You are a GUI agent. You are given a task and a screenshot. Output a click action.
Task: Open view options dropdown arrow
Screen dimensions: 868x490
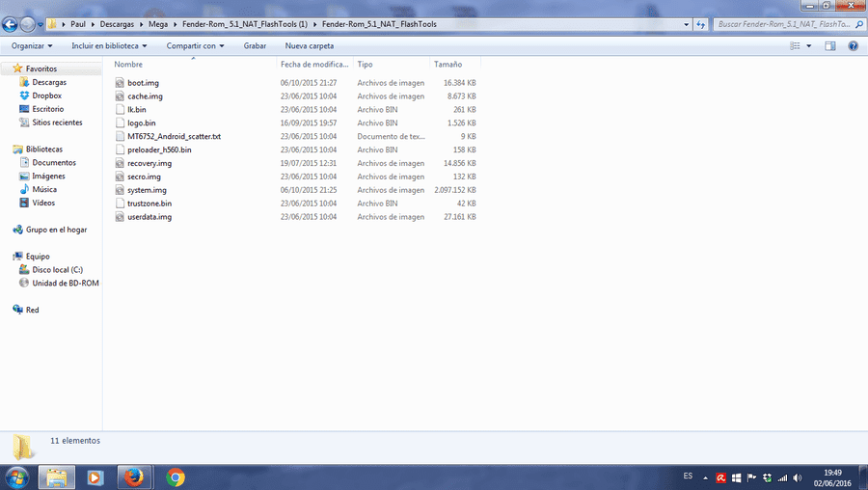coord(809,46)
